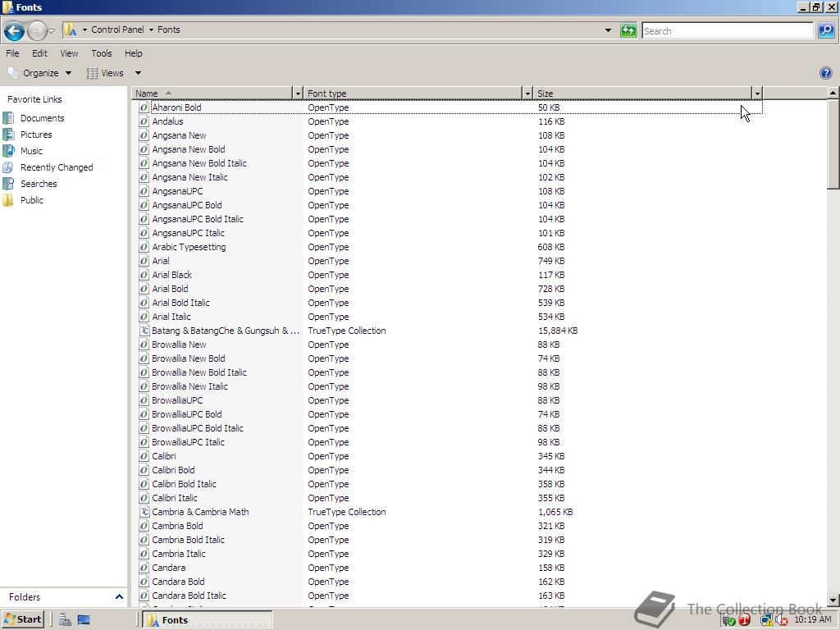Click the Calibri font file icon
Screen dimensions: 840x630
coord(144,456)
